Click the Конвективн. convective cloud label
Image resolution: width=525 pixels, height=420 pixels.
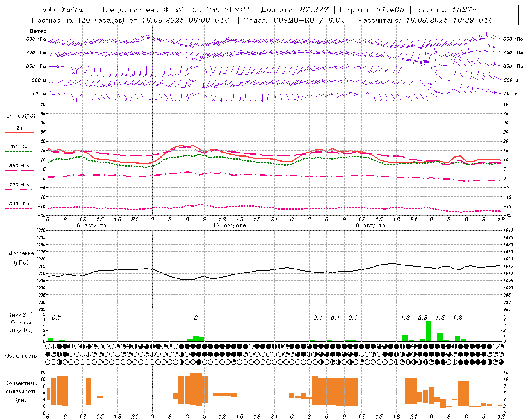pyautogui.click(x=21, y=383)
